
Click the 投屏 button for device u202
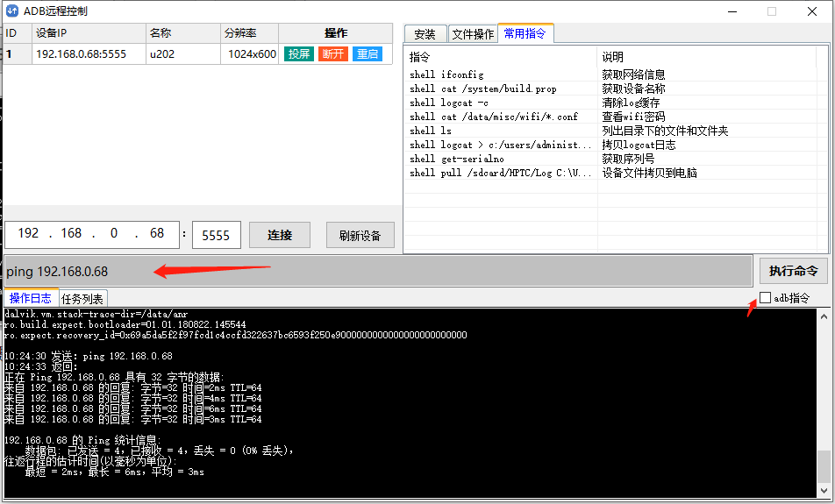pos(299,53)
